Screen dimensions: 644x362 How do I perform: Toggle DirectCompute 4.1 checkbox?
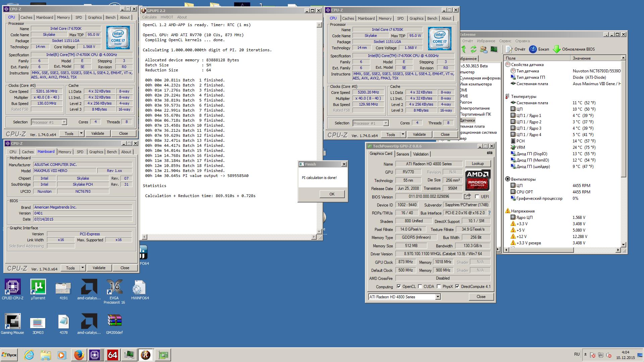coord(457,287)
